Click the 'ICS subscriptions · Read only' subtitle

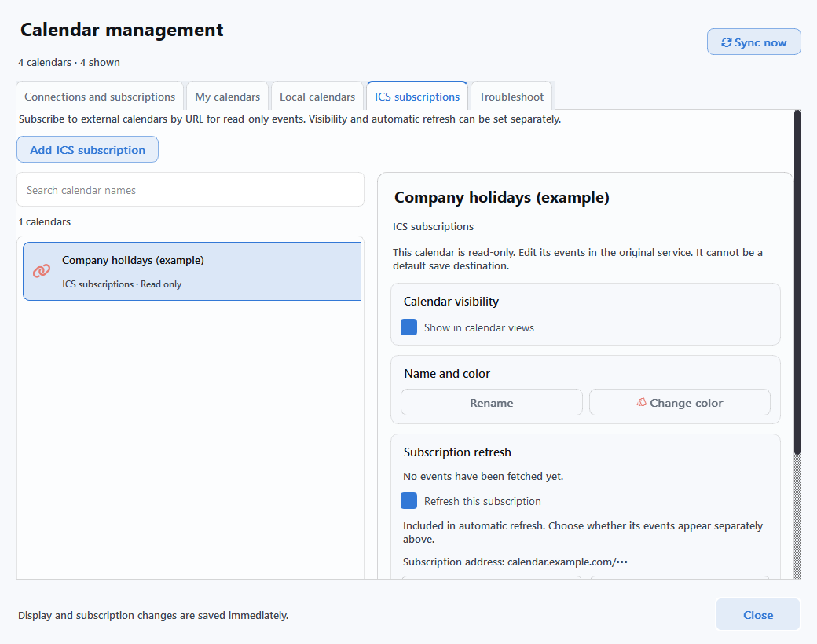click(x=122, y=284)
